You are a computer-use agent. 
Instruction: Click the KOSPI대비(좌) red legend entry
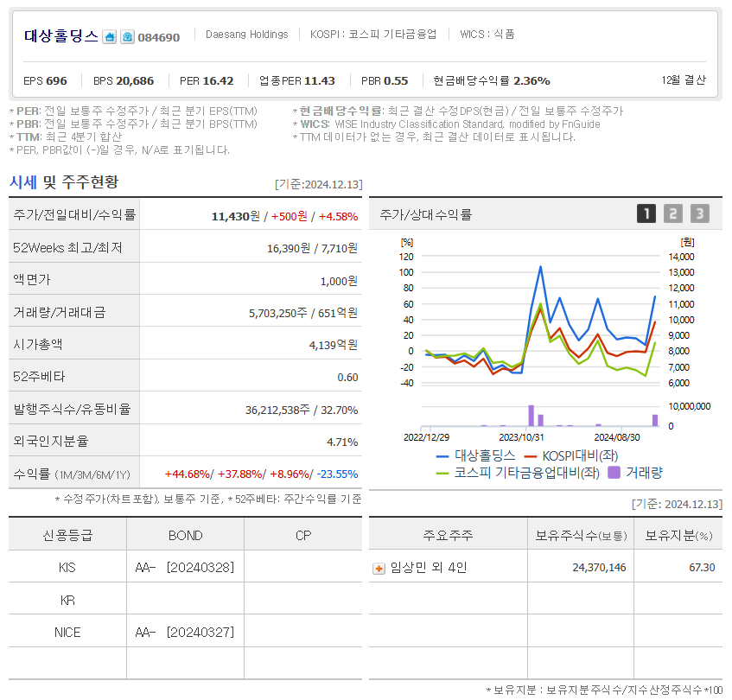571,455
